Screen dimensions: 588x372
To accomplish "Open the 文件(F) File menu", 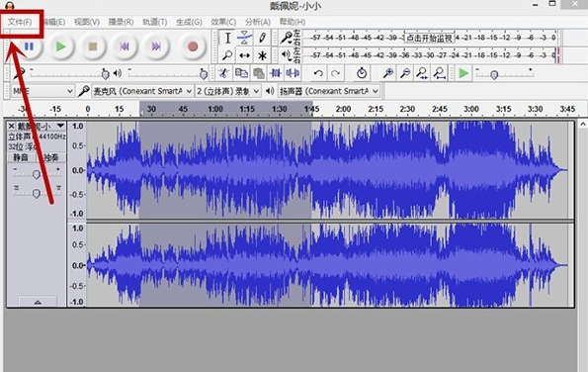I will 20,22.
